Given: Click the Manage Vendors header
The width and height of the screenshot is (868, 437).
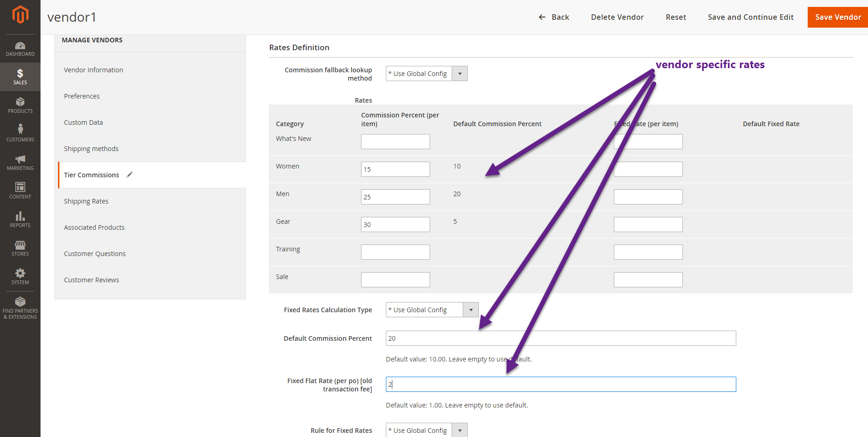Looking at the screenshot, I should pyautogui.click(x=92, y=40).
